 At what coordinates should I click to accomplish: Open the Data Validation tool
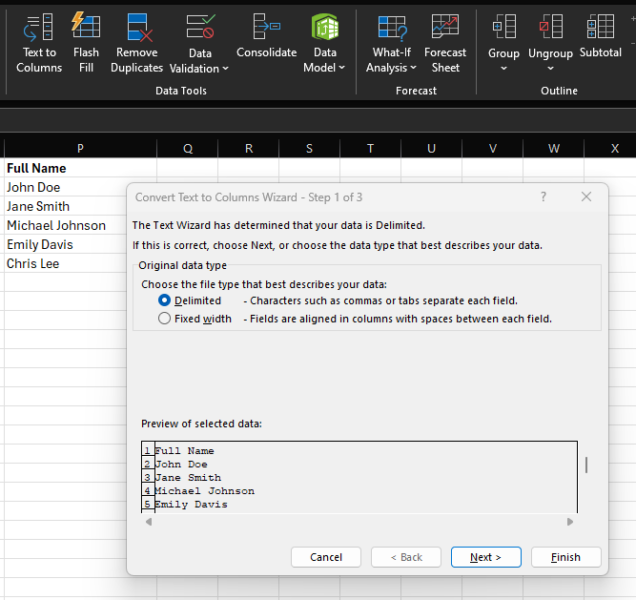(x=199, y=43)
